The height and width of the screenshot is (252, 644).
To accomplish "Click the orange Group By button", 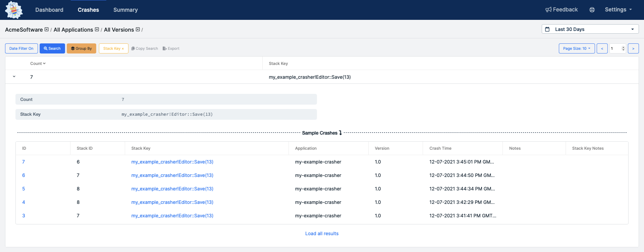I will tap(81, 48).
